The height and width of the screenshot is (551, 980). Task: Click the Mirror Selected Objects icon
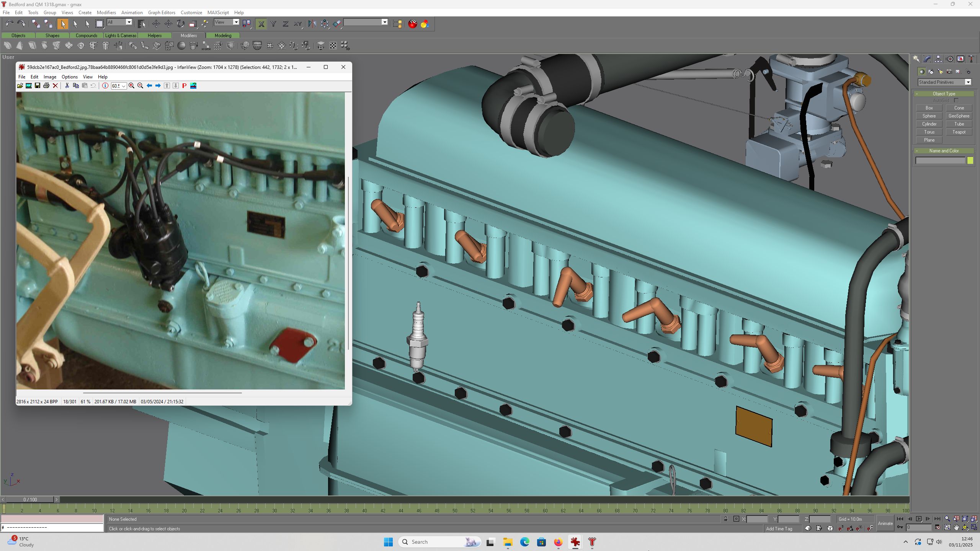(312, 24)
